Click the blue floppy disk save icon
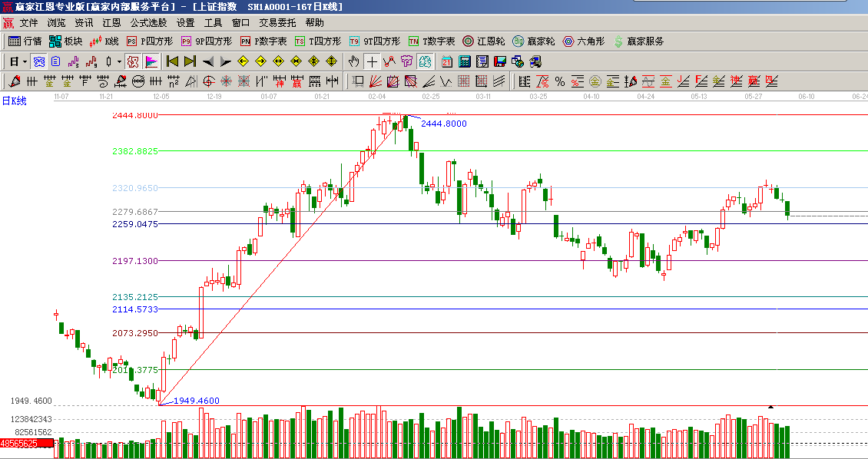 tap(499, 61)
